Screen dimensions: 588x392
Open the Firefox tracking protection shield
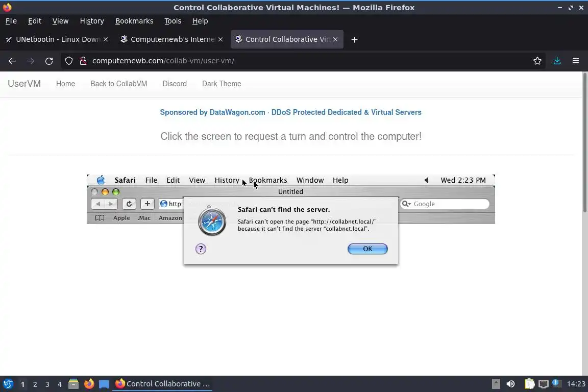tap(68, 61)
